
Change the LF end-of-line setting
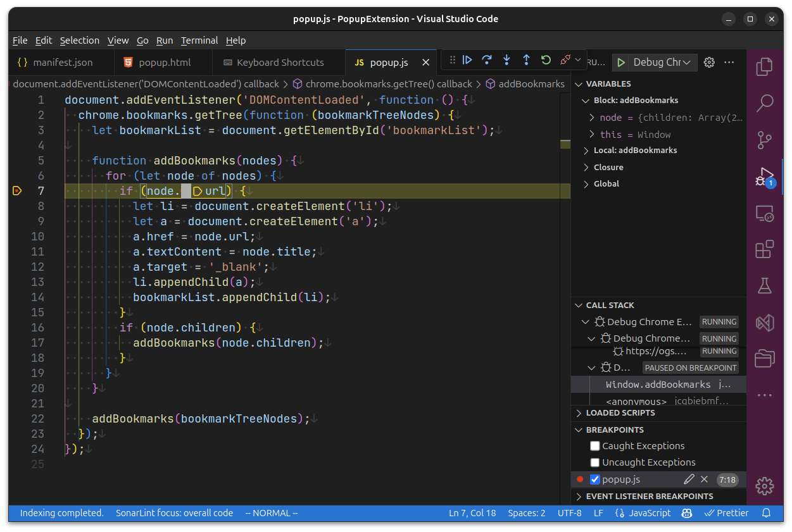598,513
